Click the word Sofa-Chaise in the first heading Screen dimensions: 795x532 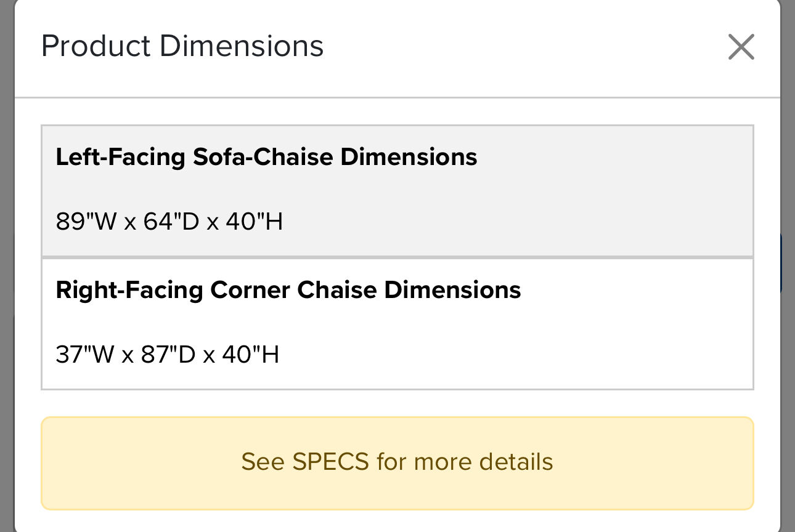pyautogui.click(x=263, y=157)
